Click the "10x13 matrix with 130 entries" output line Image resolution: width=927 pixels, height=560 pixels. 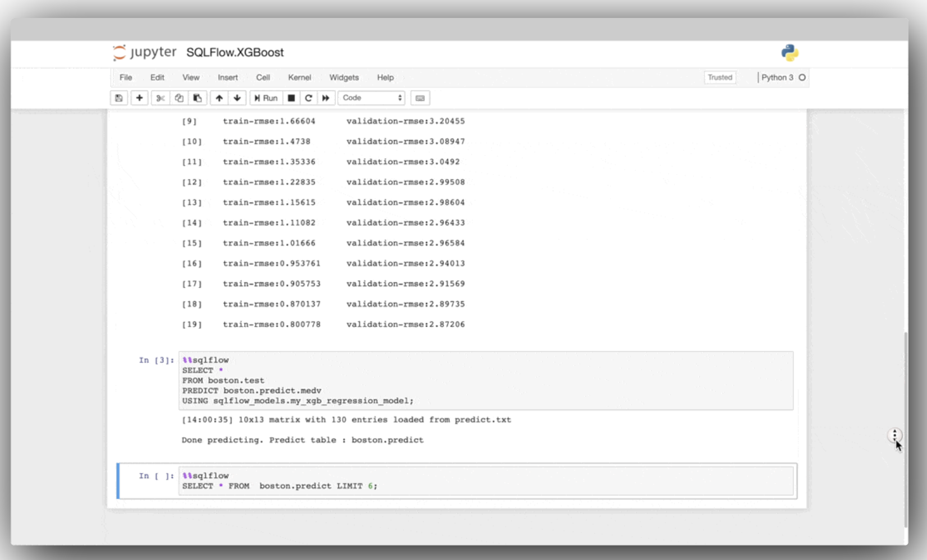coord(346,420)
